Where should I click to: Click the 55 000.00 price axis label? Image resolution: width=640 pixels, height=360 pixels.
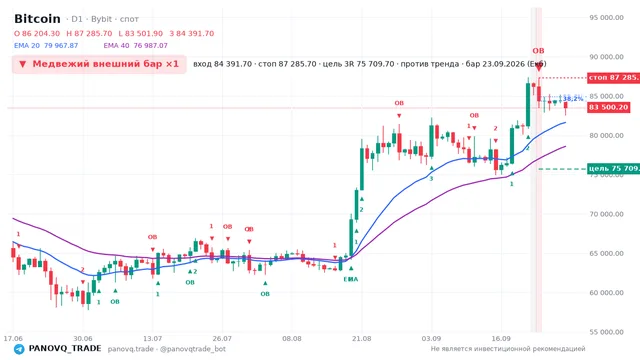pos(607,332)
